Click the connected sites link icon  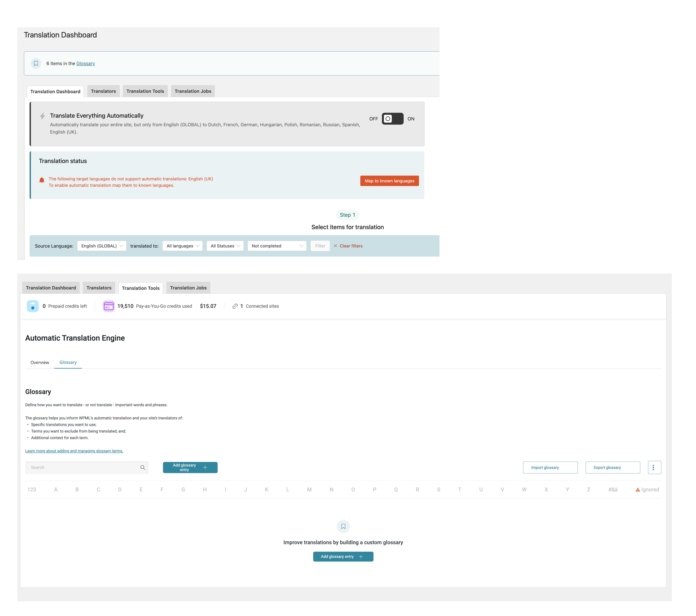tap(235, 306)
